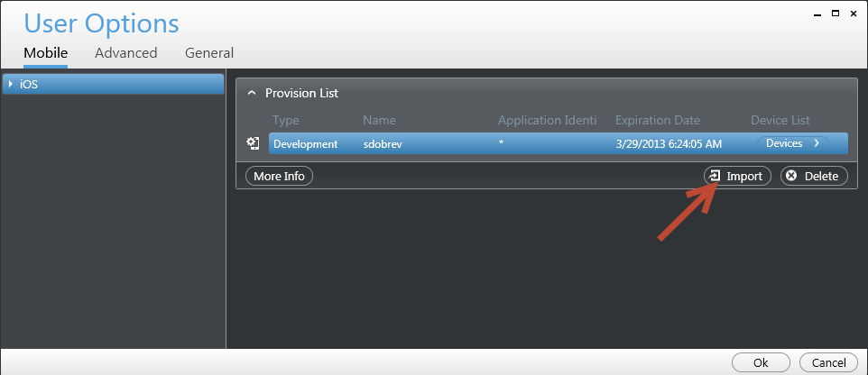Sort by the Expiration Date column
Screen dimensions: 868x375
[x=657, y=120]
